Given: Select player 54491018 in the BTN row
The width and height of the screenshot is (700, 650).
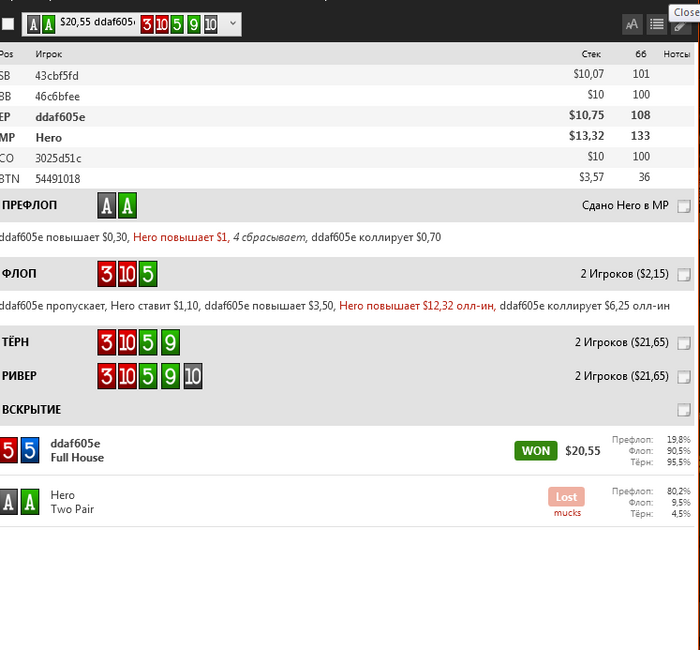Looking at the screenshot, I should (x=58, y=179).
